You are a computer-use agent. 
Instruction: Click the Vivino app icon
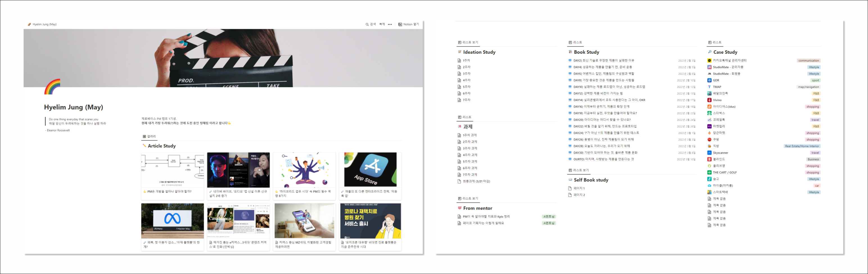tap(709, 100)
